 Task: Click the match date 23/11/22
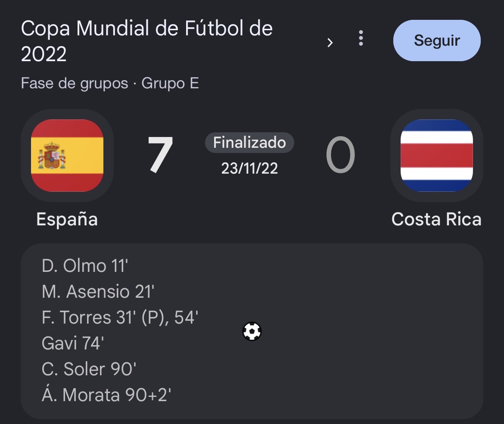pos(249,168)
